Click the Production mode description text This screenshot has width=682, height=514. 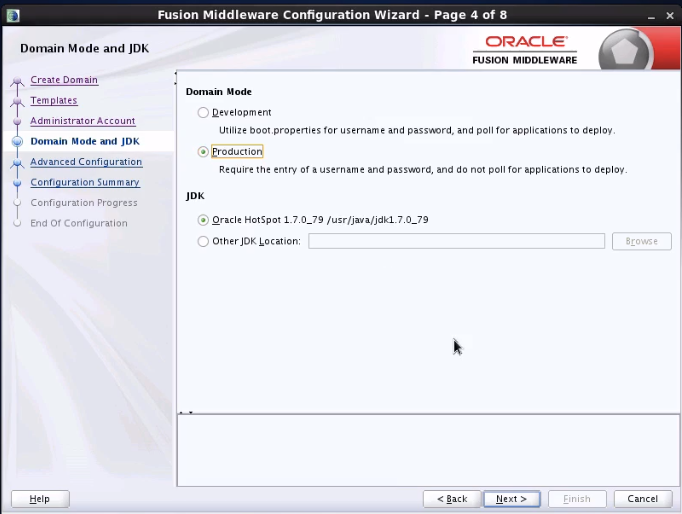pos(423,170)
